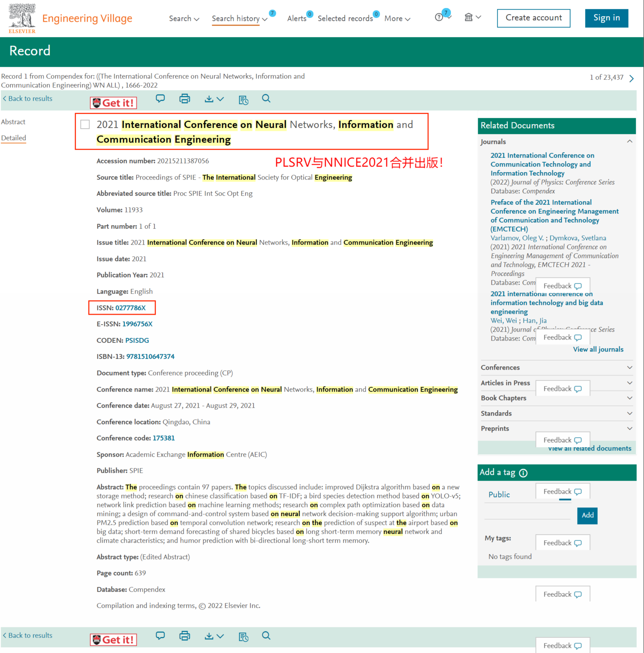Viewport: 644px width, 653px height.
Task: Click the Engineering Village home title
Action: click(87, 18)
